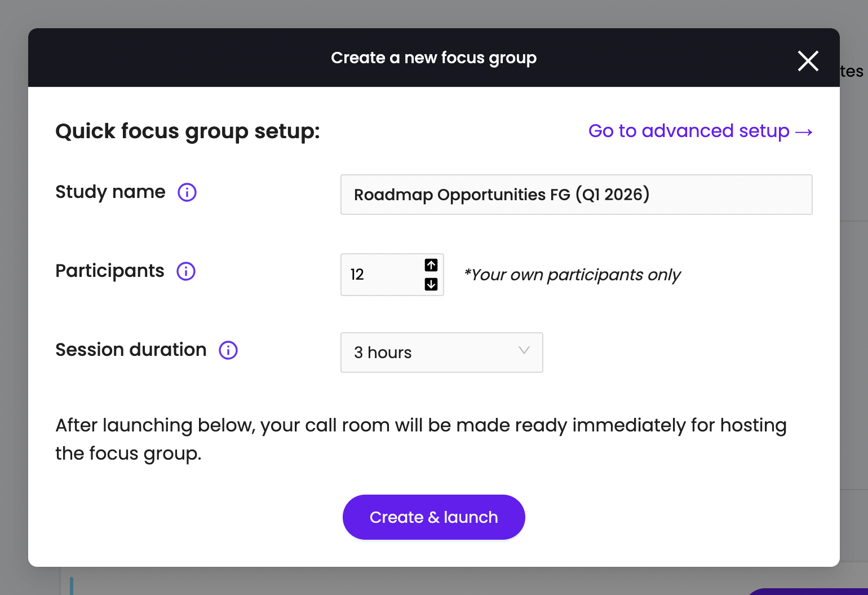Click the arrow in the advanced setup link
868x595 pixels.
[x=803, y=131]
